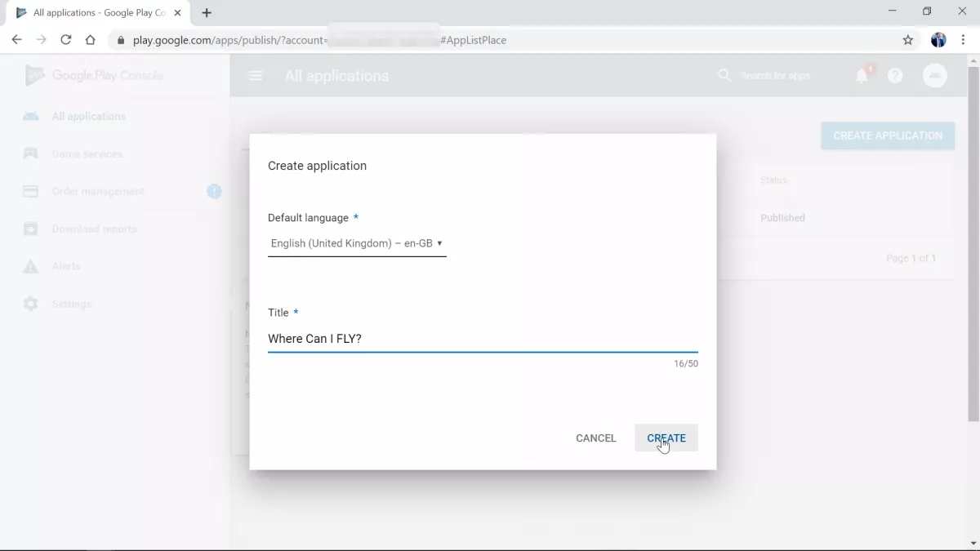The height and width of the screenshot is (551, 980).
Task: Open Game services section
Action: [x=87, y=154]
